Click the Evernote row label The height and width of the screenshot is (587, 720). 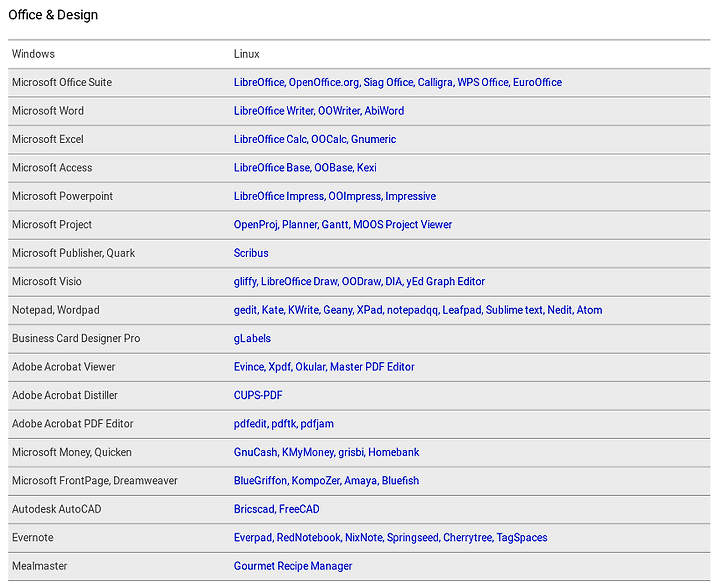[33, 538]
